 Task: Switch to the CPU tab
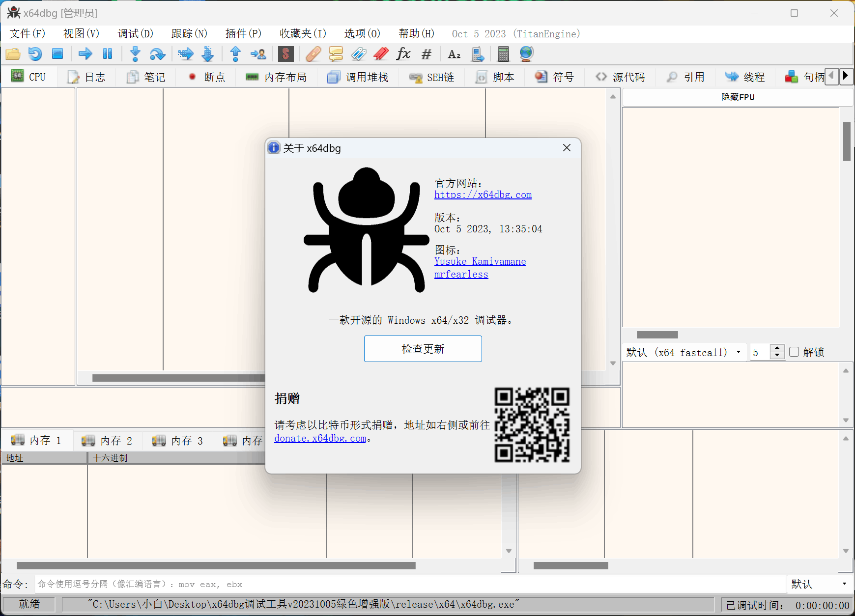(x=28, y=77)
